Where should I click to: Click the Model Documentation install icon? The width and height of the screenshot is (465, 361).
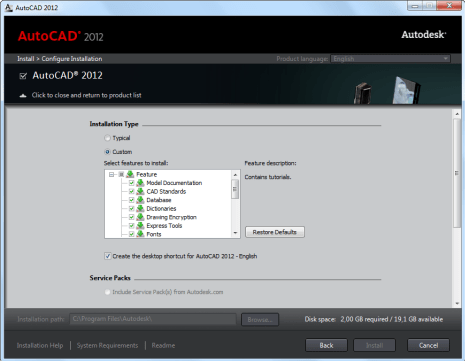click(x=140, y=183)
